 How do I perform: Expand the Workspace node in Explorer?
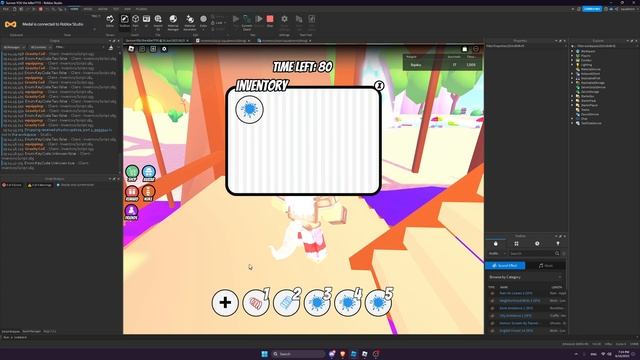573,51
